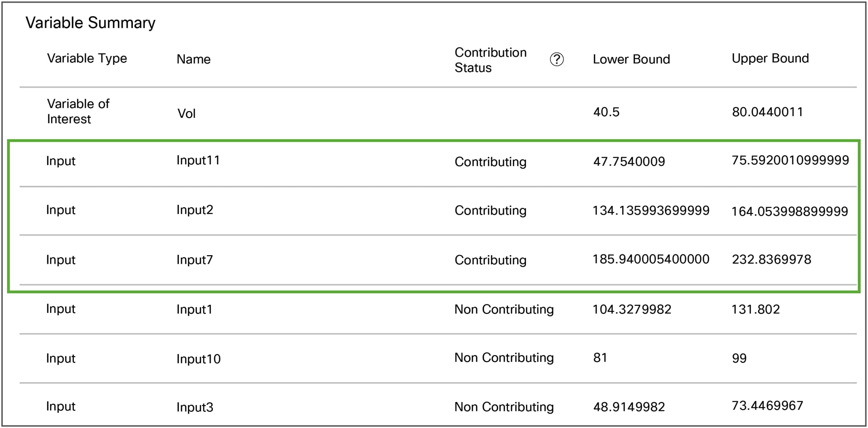The width and height of the screenshot is (868, 428).
Task: Click the Variable Summary heading
Action: (90, 22)
